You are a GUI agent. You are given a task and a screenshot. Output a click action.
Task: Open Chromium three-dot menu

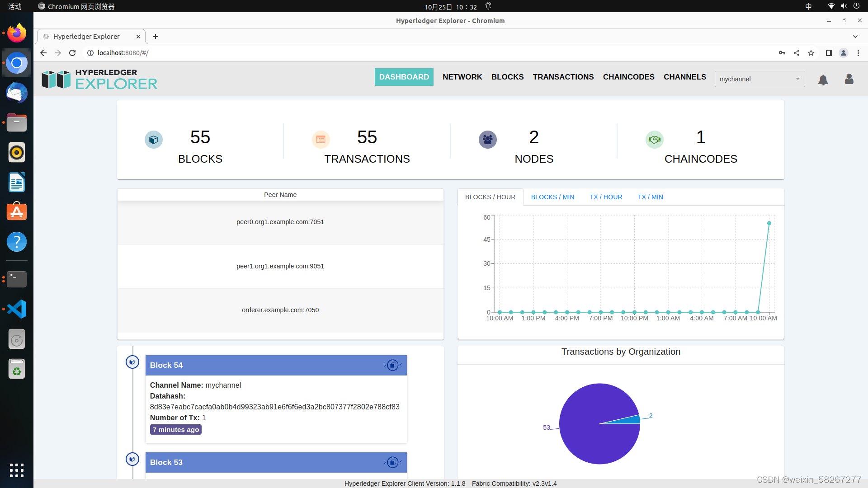[858, 53]
